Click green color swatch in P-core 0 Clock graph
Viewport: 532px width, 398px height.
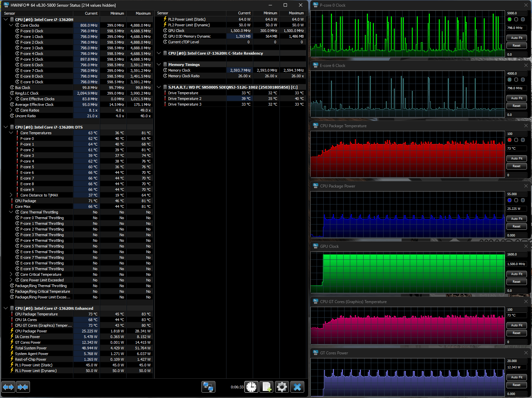coord(509,20)
